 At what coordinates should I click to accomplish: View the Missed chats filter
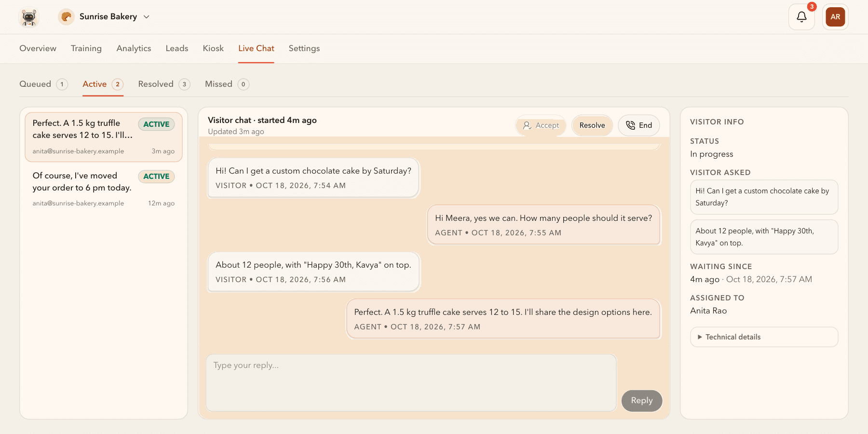coord(227,84)
